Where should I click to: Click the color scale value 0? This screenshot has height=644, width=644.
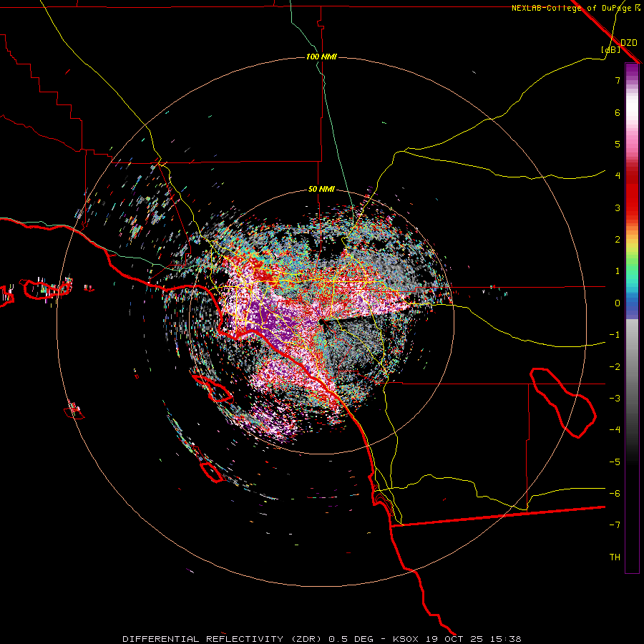pyautogui.click(x=618, y=303)
